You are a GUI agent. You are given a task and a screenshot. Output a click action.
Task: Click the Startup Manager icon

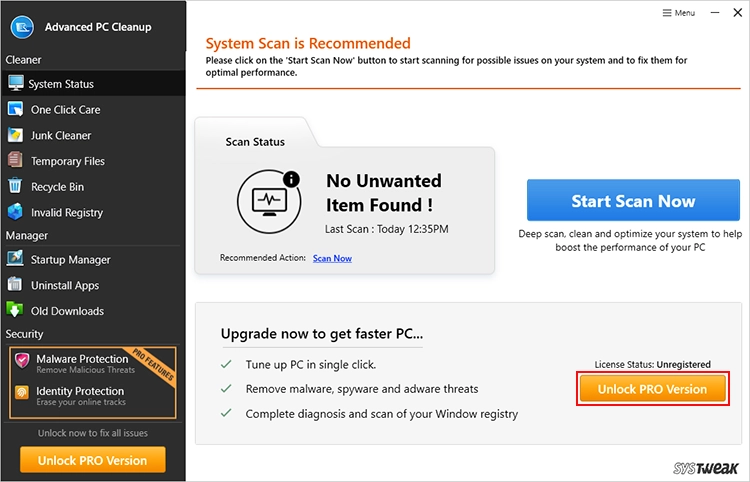[15, 259]
